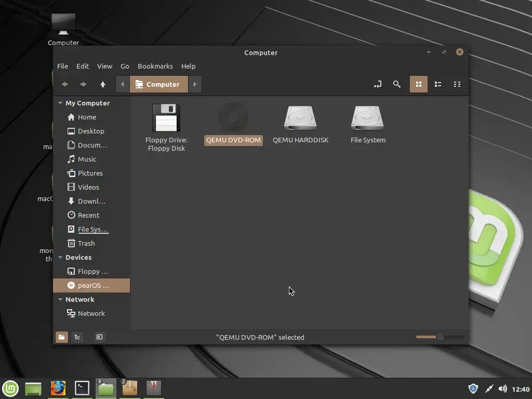This screenshot has height=399, width=532.
Task: Launch Terminal from the panel
Action: (x=82, y=388)
